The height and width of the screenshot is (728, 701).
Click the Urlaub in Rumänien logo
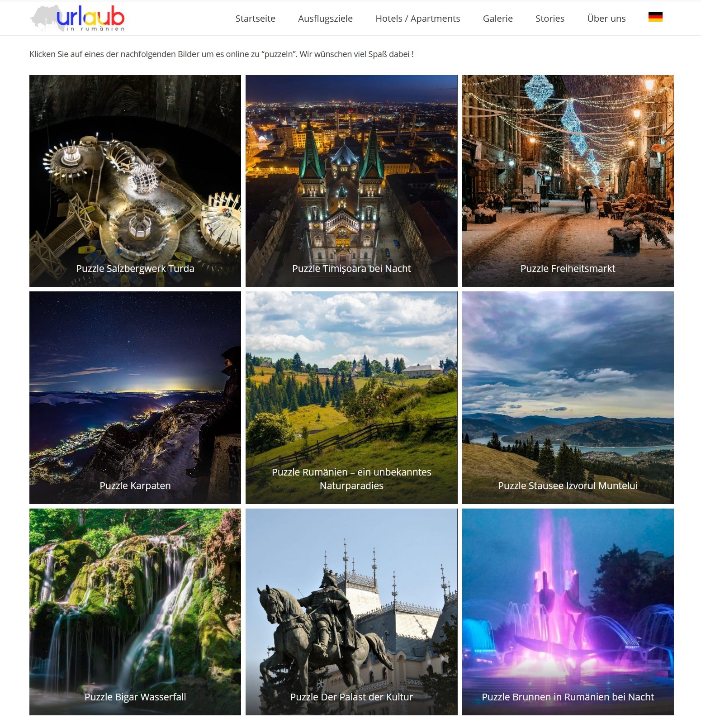77,19
